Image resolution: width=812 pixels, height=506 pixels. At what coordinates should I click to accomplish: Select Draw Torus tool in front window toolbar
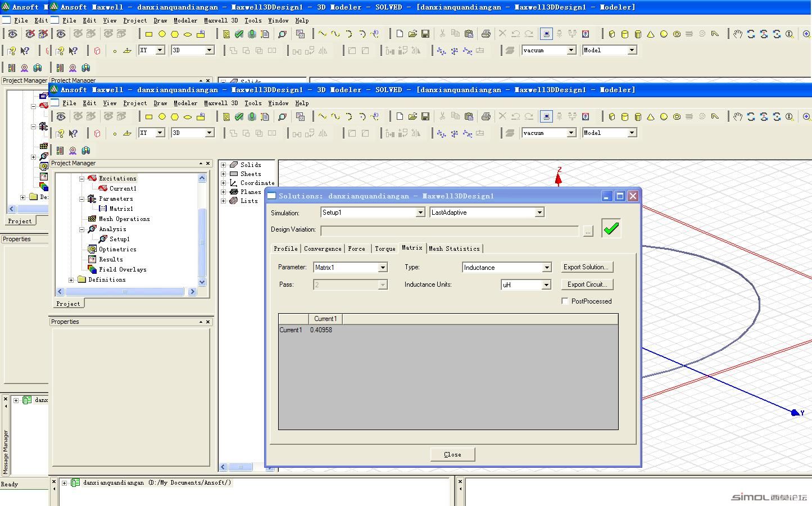pos(677,116)
